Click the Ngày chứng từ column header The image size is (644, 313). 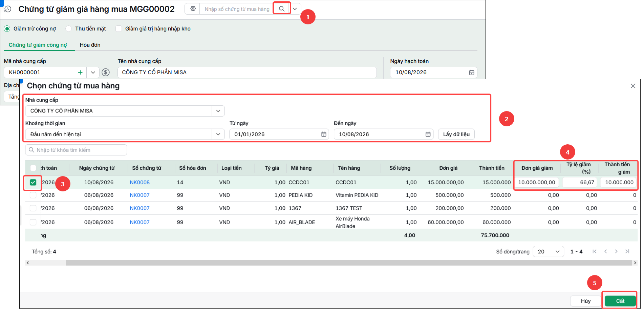[97, 168]
